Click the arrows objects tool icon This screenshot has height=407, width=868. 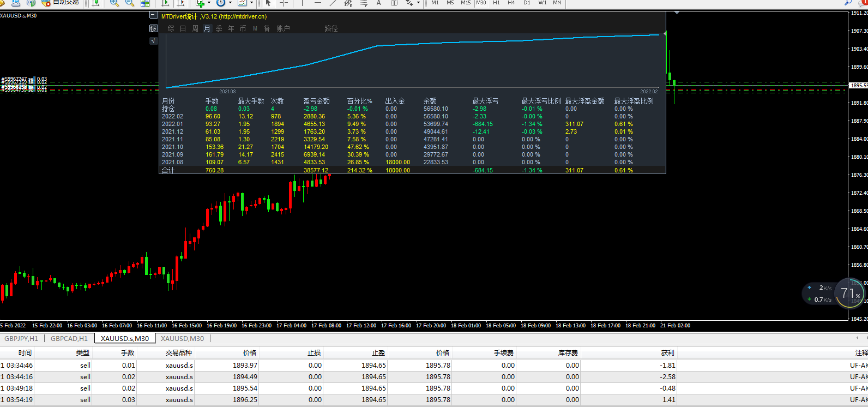pos(409,3)
